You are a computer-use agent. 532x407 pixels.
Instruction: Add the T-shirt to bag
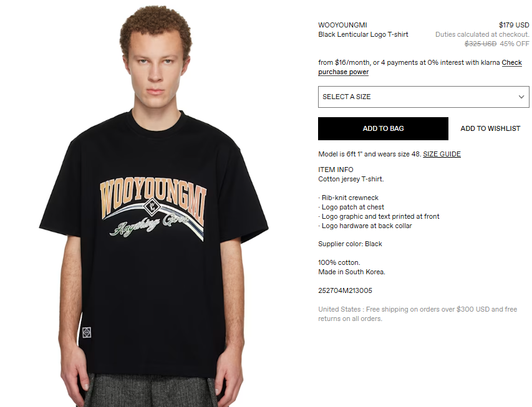(x=383, y=128)
